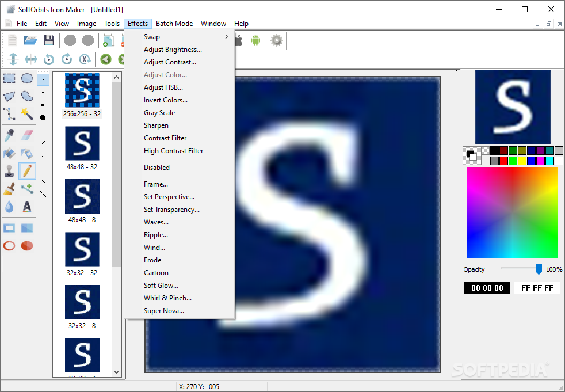565x392 pixels.
Task: Click the green Android icon
Action: pos(255,40)
